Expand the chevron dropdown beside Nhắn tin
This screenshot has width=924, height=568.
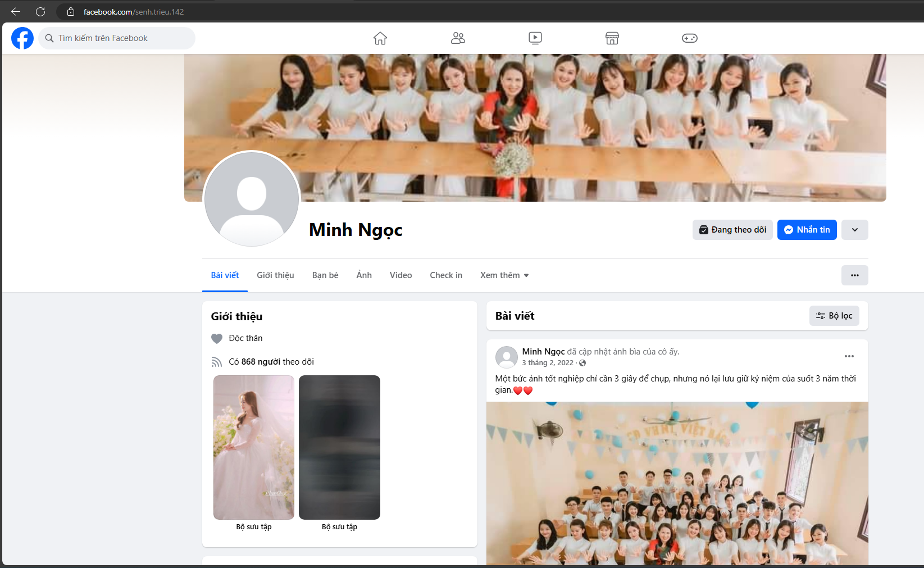(854, 230)
